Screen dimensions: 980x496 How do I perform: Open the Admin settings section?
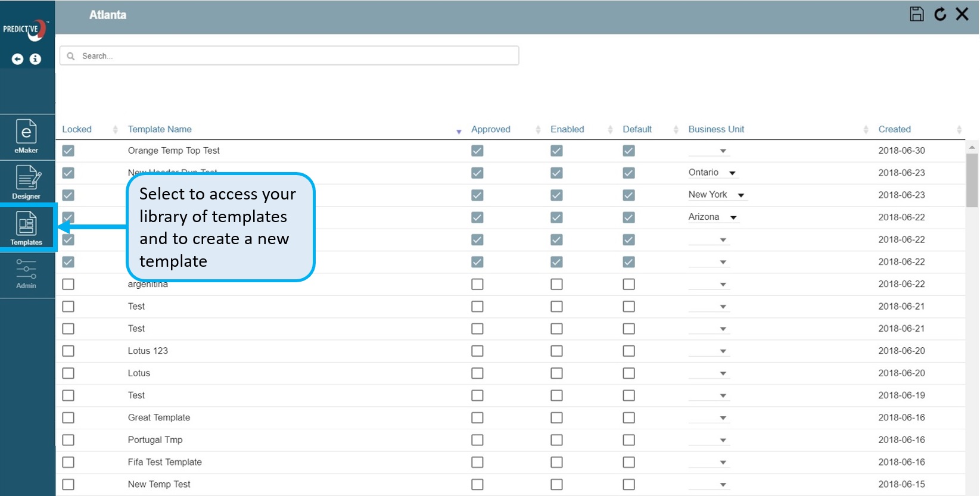(x=26, y=274)
